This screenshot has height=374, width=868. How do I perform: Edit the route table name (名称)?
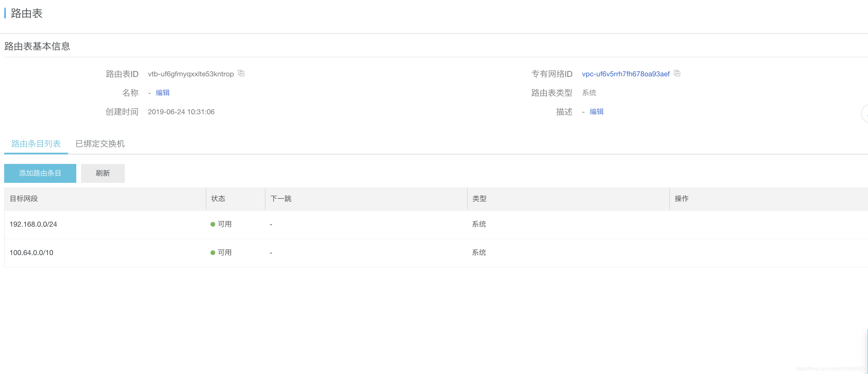pyautogui.click(x=162, y=93)
